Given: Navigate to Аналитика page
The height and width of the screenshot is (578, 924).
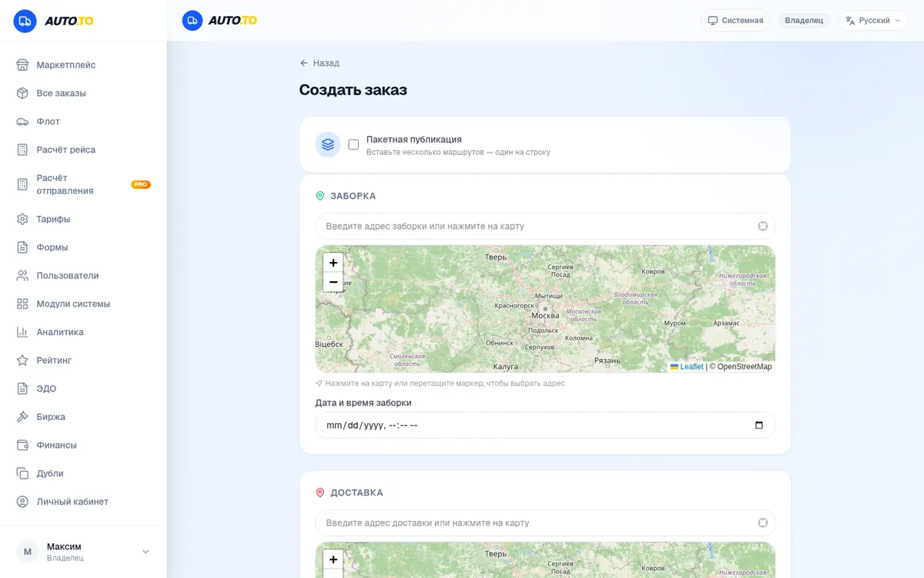Looking at the screenshot, I should click(x=83, y=332).
